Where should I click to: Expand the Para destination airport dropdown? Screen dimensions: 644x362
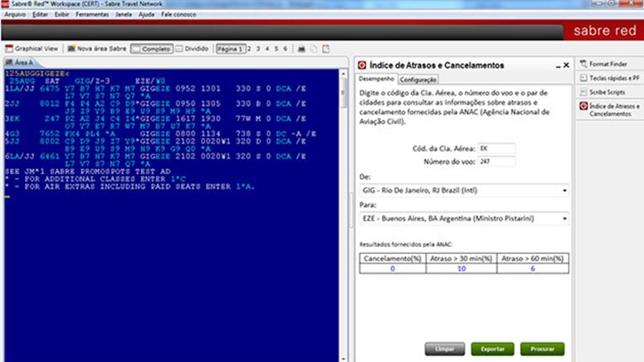tap(564, 219)
